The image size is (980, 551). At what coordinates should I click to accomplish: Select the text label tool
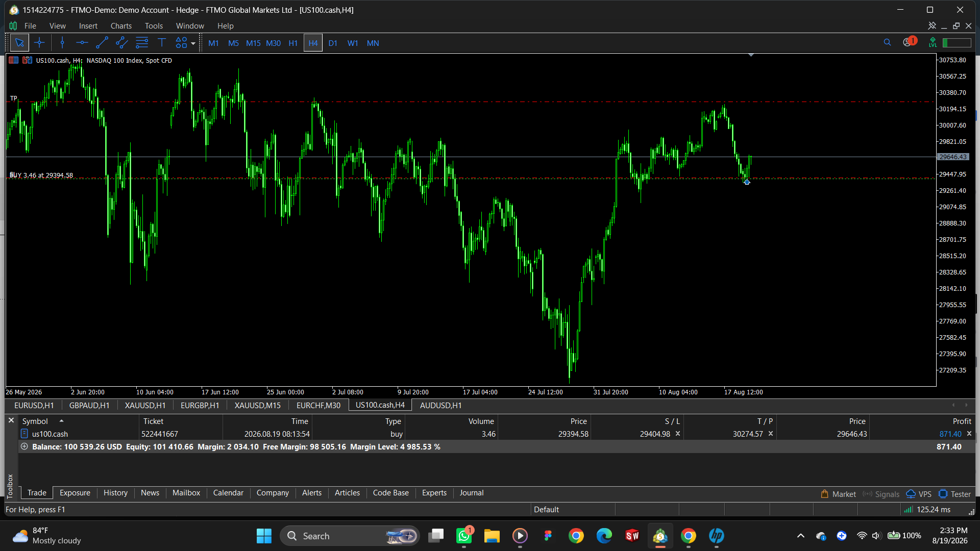162,43
